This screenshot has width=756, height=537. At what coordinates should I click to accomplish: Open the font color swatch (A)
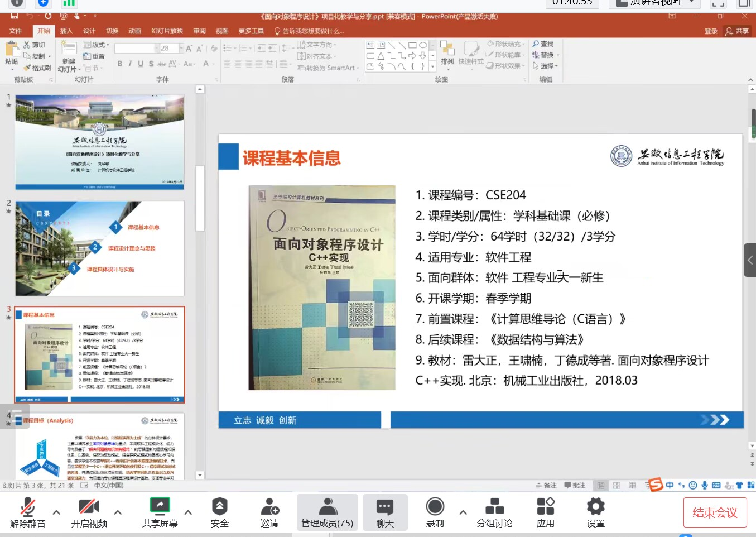tap(206, 64)
